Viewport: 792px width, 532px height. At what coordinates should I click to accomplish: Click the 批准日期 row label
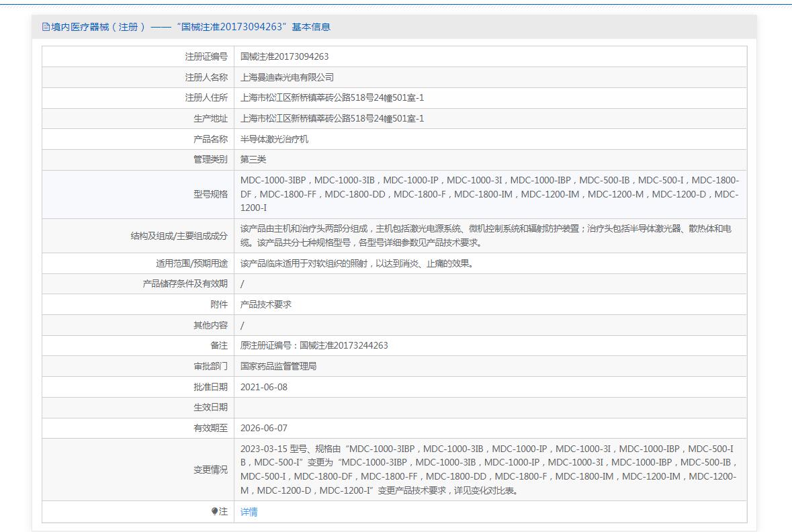click(x=211, y=387)
